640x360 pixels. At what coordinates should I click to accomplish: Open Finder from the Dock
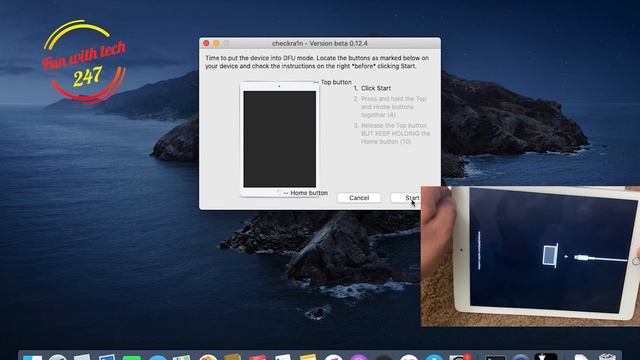point(32,358)
